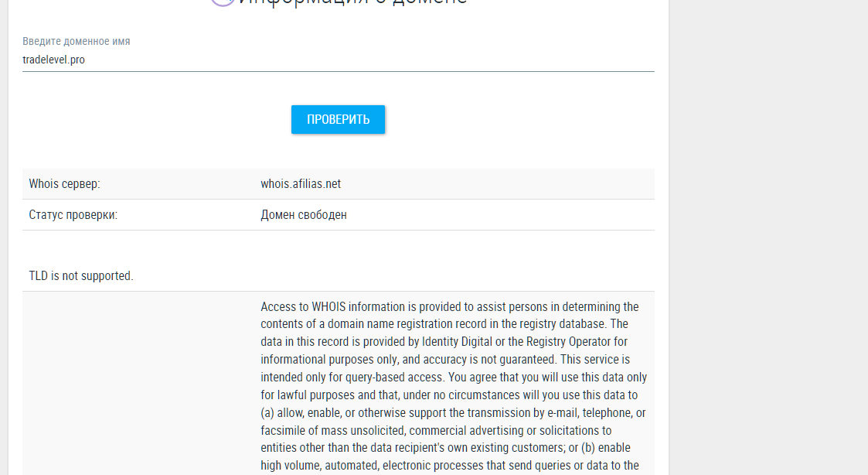The image size is (868, 475).
Task: Select the 'Статус проверки:' row label
Action: pyautogui.click(x=73, y=215)
